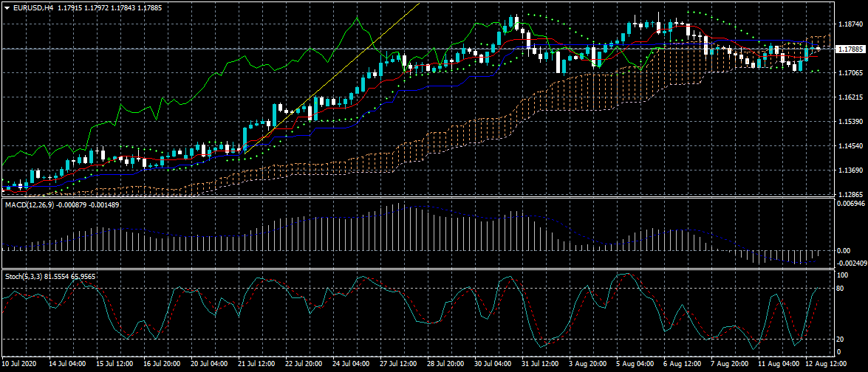Select the current price label 1.17885
Viewport: 868px width, 372px height.
850,49
